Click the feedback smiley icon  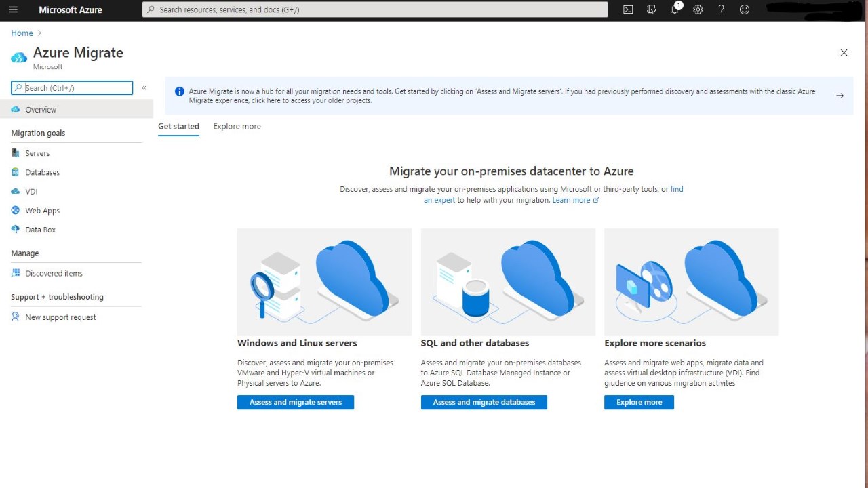point(745,9)
